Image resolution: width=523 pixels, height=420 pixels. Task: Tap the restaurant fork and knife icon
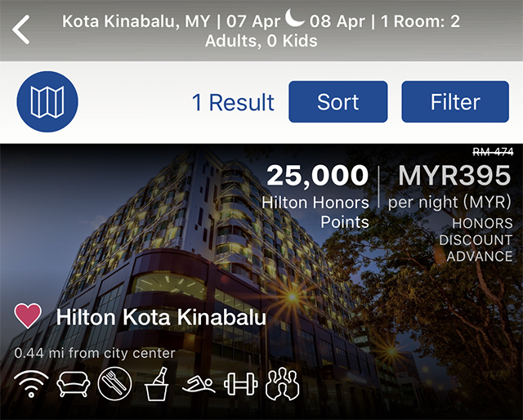click(x=114, y=383)
